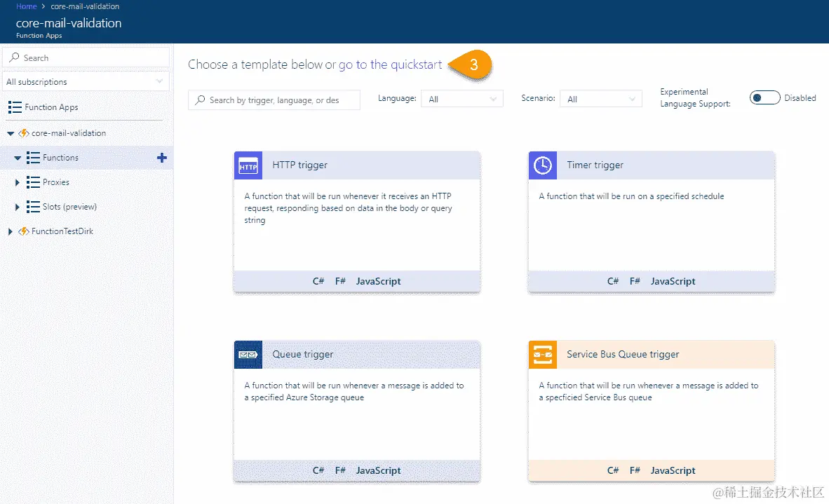
Task: Click the Timer trigger card title
Action: pyautogui.click(x=595, y=165)
